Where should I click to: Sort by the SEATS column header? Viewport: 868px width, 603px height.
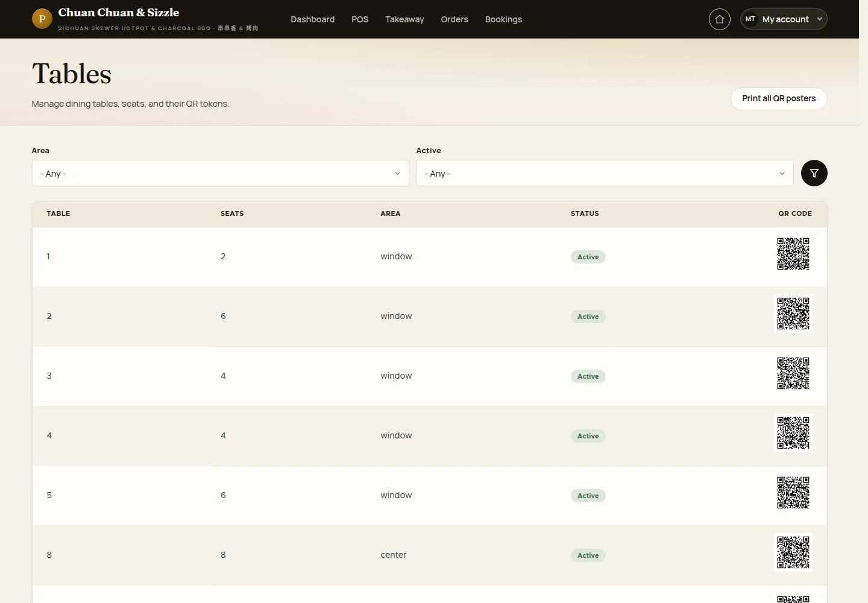pyautogui.click(x=232, y=213)
